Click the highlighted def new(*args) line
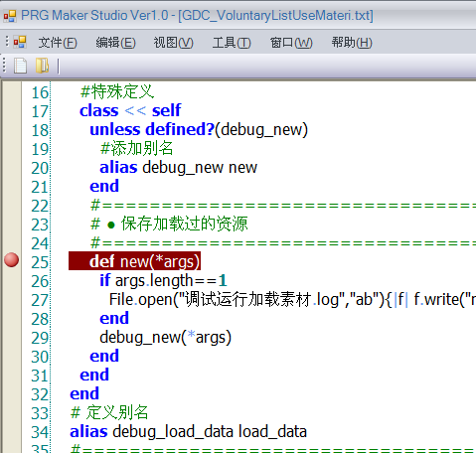This screenshot has height=453, width=476. click(134, 261)
